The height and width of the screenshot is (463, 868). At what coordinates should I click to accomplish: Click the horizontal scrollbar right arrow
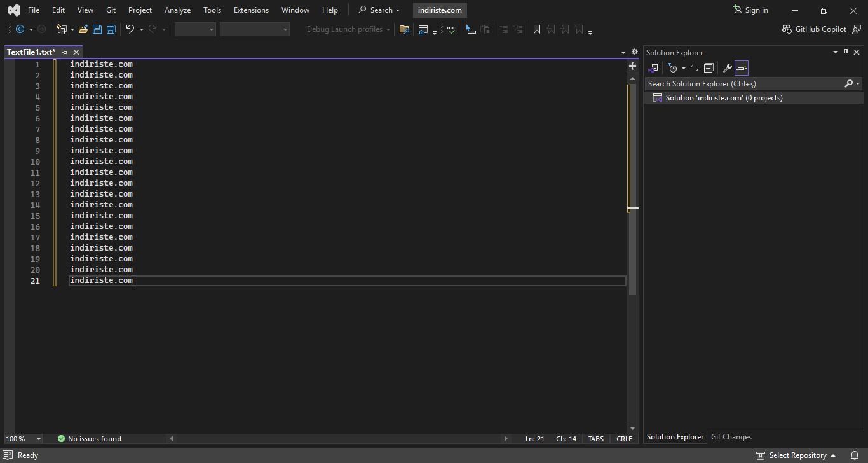coord(506,439)
